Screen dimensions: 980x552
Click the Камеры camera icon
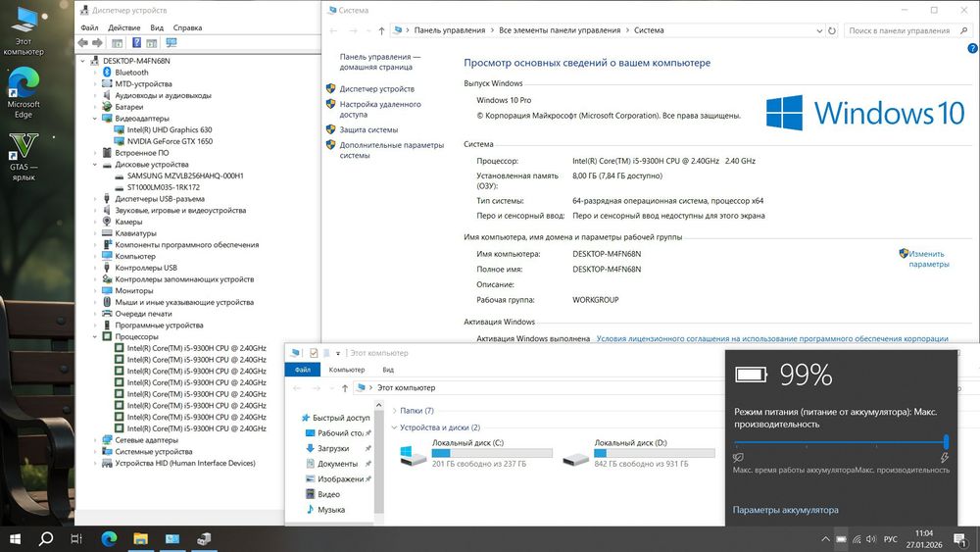pyautogui.click(x=107, y=222)
